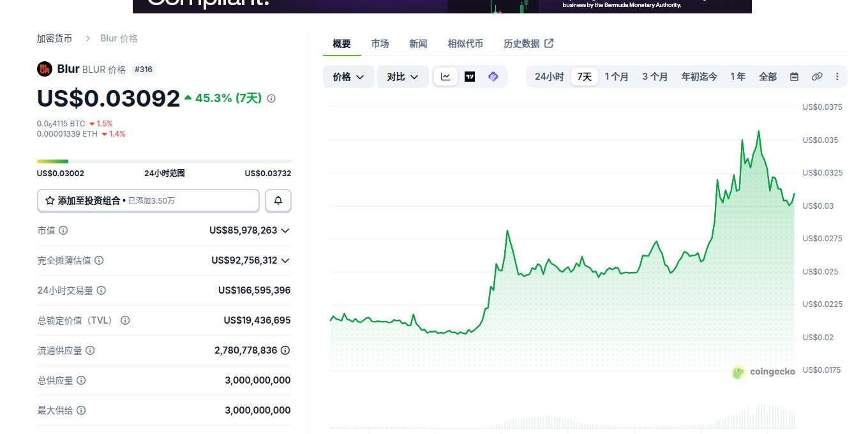Switch to the 市场 tab
This screenshot has width=868, height=434.
point(380,43)
